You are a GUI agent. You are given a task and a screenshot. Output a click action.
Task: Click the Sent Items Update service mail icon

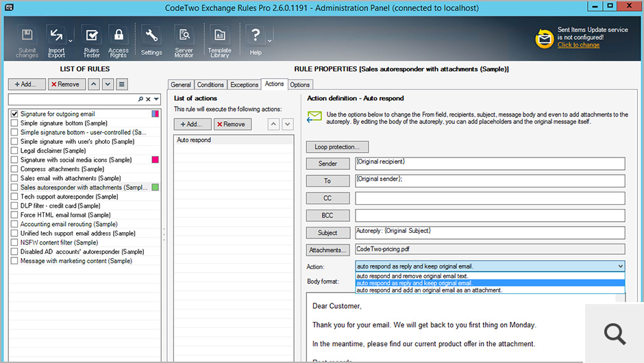click(x=545, y=38)
